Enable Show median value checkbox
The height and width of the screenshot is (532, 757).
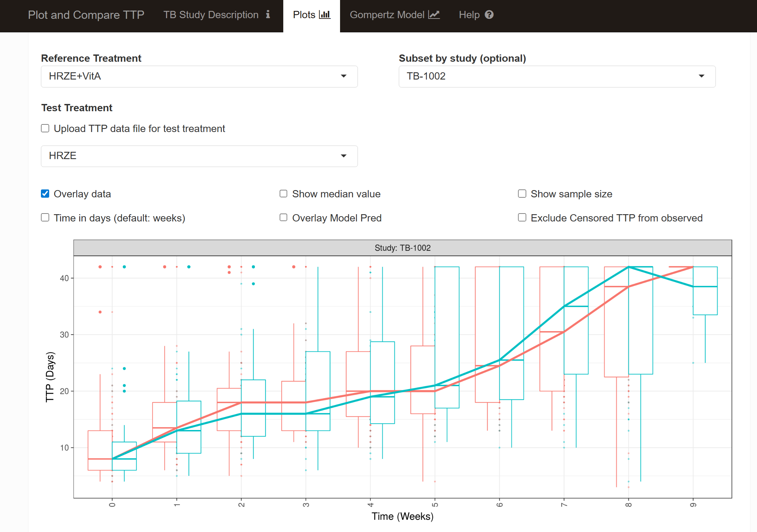[283, 194]
